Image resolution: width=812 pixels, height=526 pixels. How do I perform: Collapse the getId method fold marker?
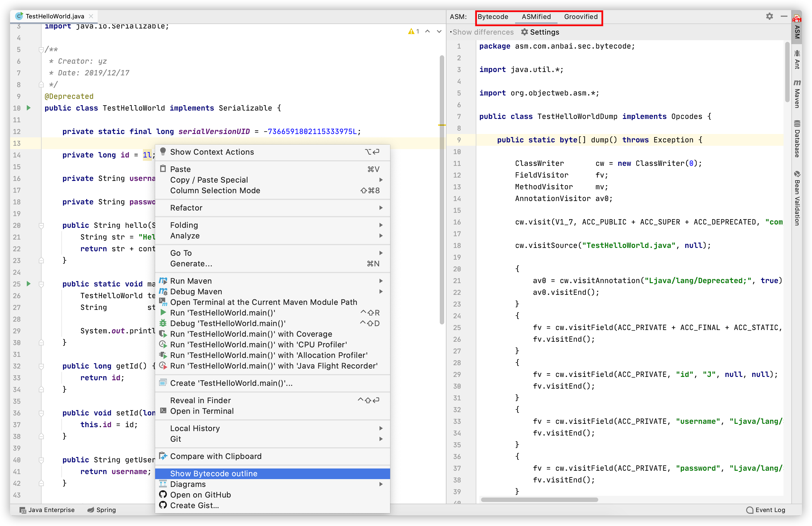[41, 366]
